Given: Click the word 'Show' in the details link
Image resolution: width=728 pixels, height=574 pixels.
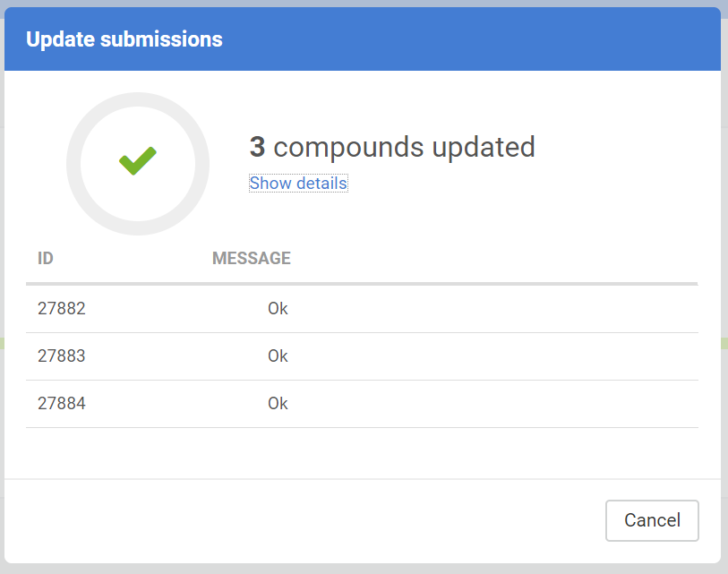Looking at the screenshot, I should (270, 184).
